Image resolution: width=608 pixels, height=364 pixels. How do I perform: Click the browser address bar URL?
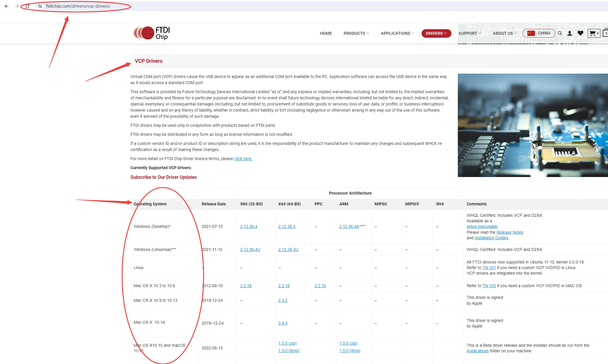[78, 6]
